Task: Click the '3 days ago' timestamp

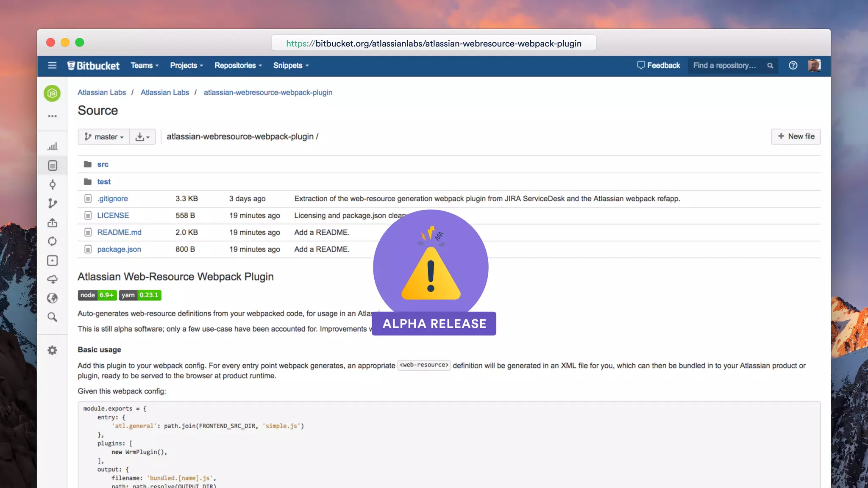Action: 247,199
